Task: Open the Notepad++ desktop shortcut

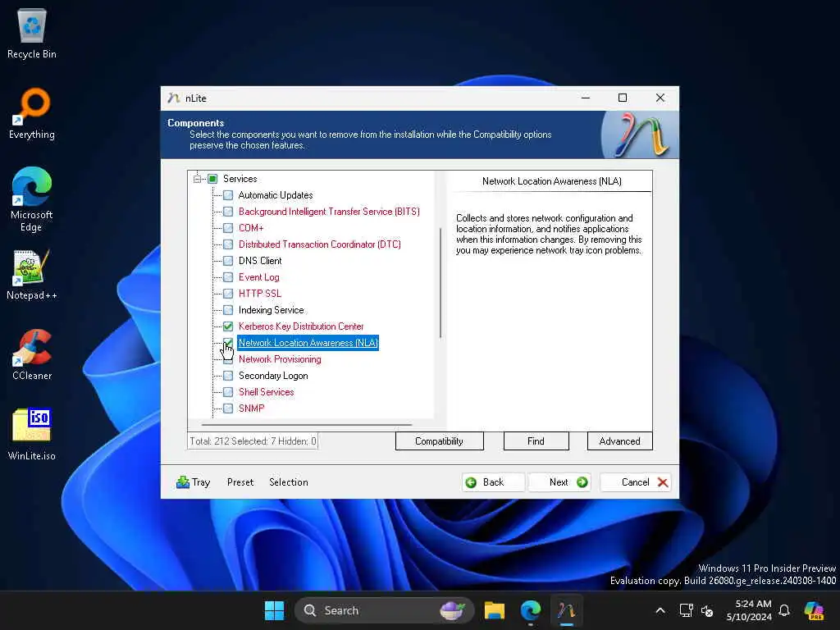Action: click(32, 274)
